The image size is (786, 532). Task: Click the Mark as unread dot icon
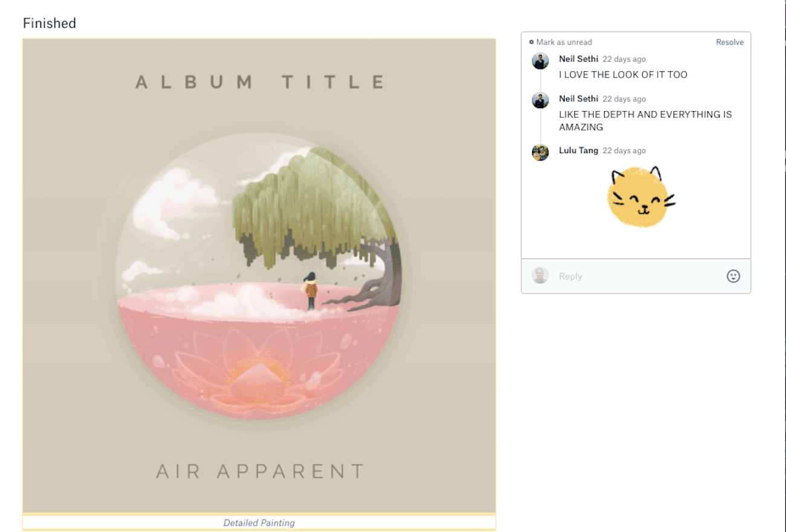click(531, 42)
